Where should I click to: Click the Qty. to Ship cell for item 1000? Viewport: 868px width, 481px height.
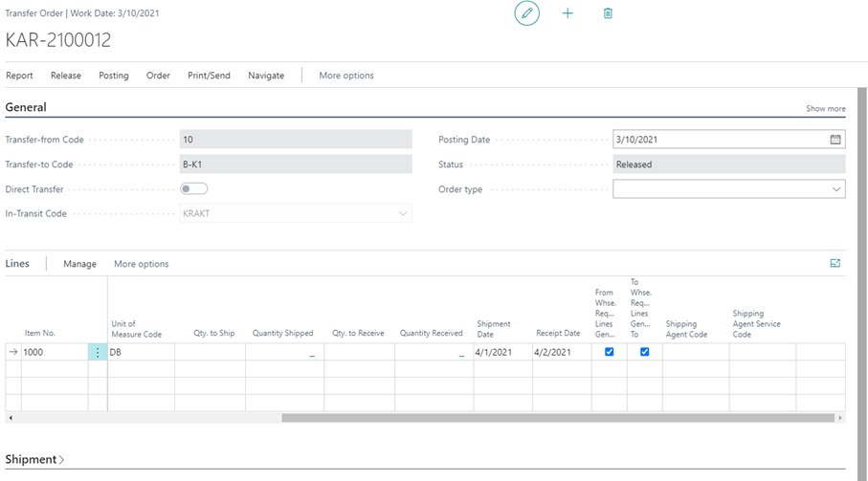tap(210, 352)
